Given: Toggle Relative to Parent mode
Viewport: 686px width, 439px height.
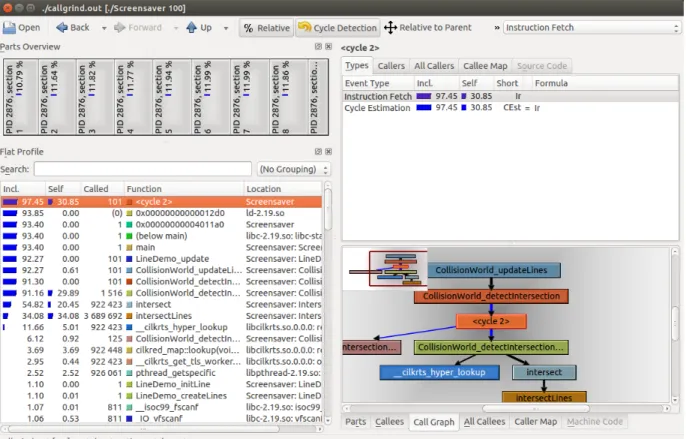Looking at the screenshot, I should (427, 28).
